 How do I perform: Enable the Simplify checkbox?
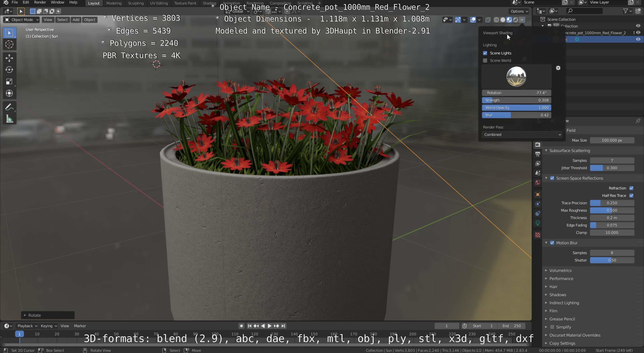point(552,327)
